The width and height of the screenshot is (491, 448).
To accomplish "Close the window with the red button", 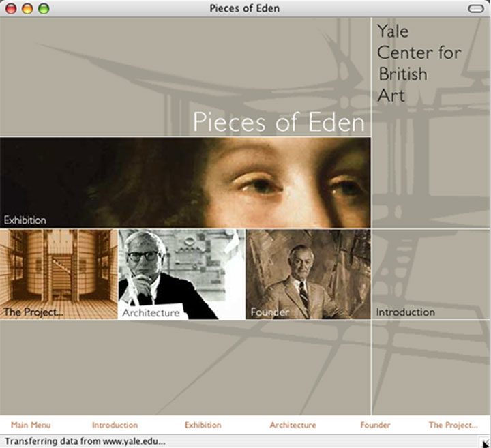I will tap(11, 8).
